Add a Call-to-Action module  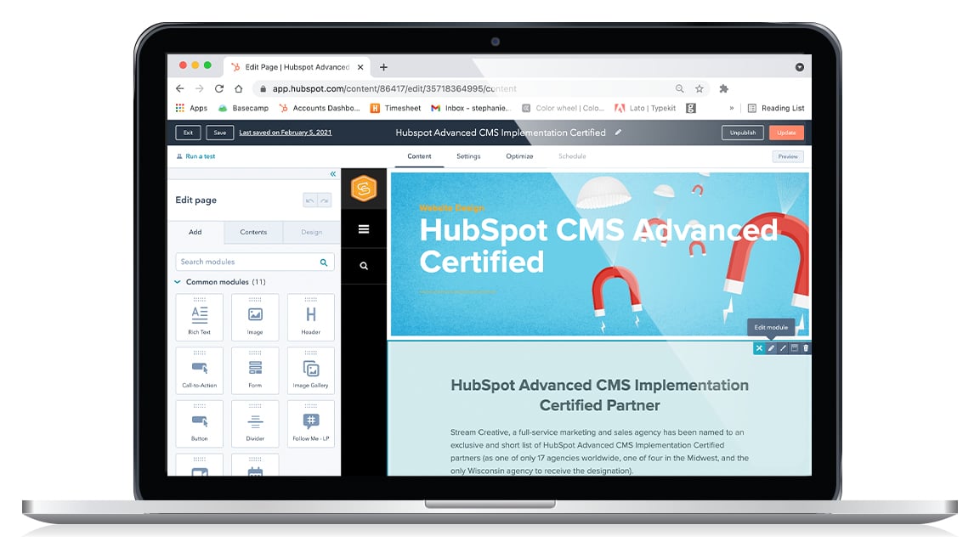(x=200, y=370)
